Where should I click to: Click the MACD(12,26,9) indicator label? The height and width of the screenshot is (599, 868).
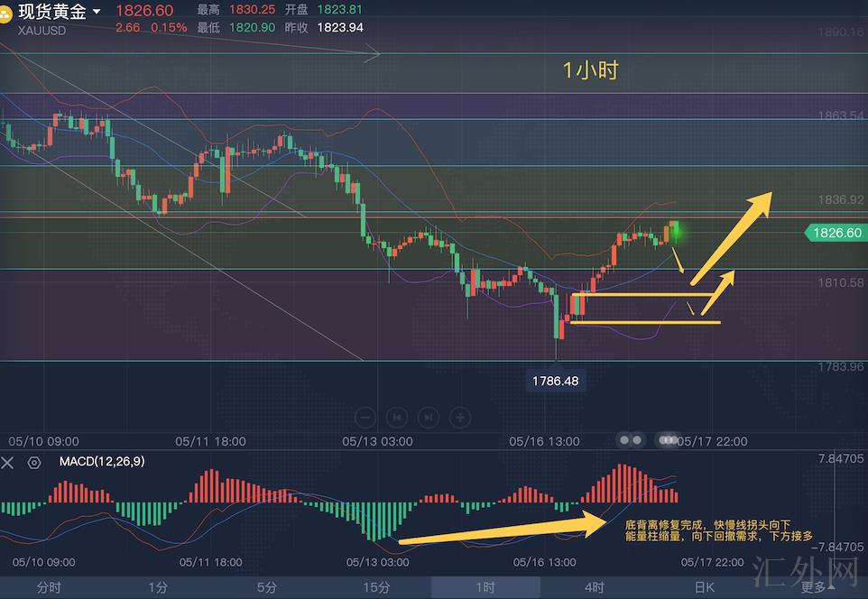(x=101, y=462)
